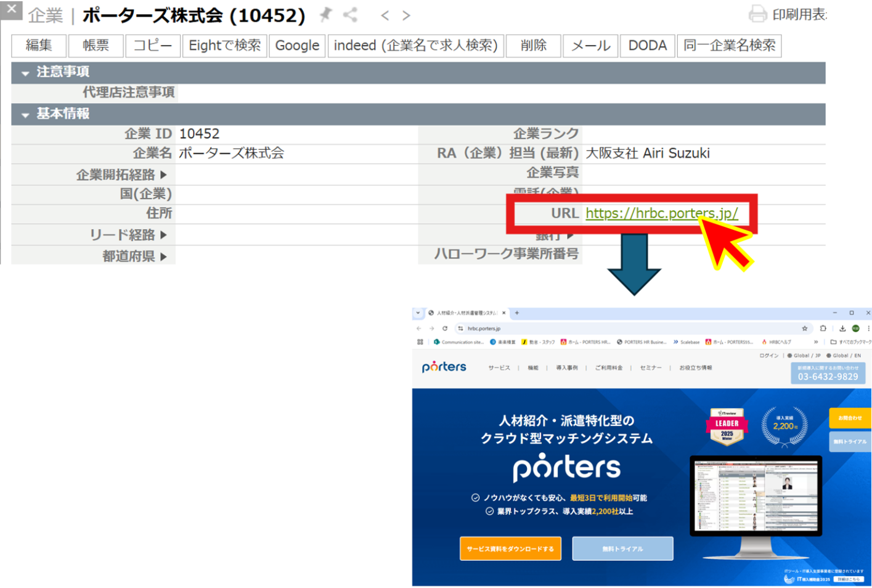Click the indeed (企業名で求人検索) button
This screenshot has width=872, height=588.
pos(416,46)
